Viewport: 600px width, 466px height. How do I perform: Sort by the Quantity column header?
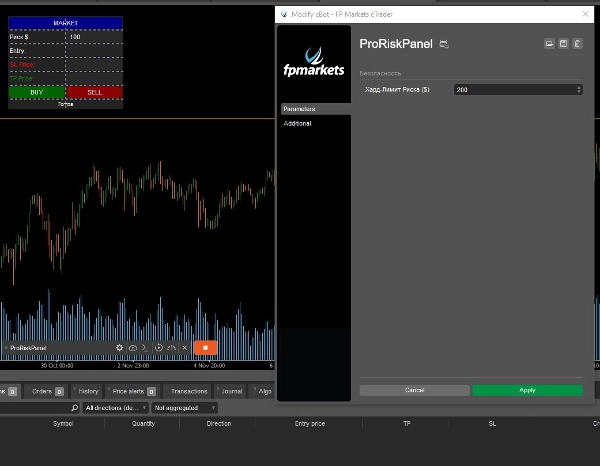coord(143,424)
